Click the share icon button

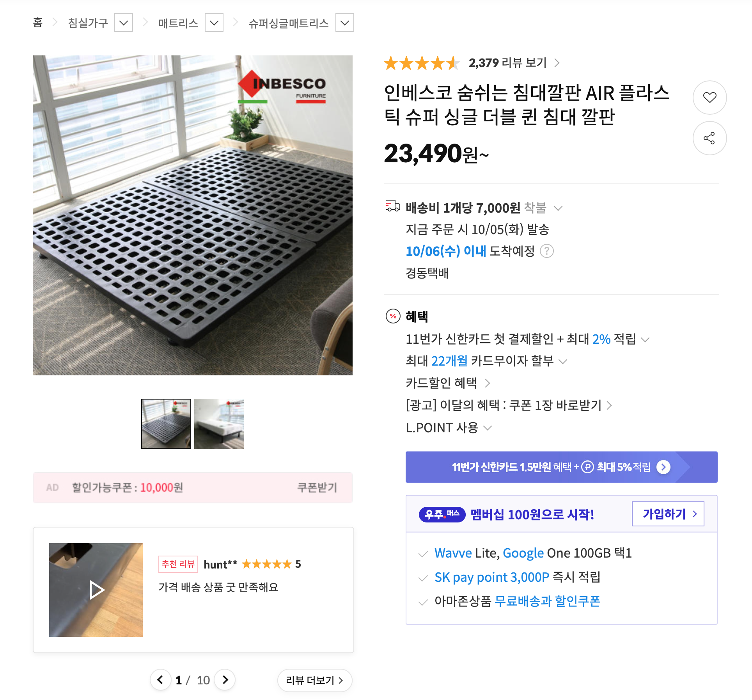coord(709,138)
